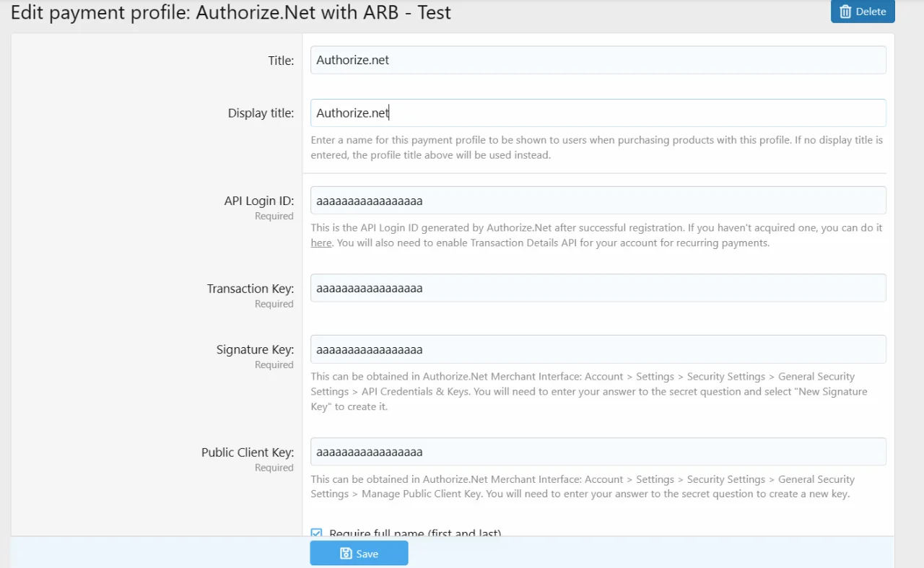This screenshot has height=568, width=924.
Task: Click the 'Display title:' label
Action: click(261, 113)
